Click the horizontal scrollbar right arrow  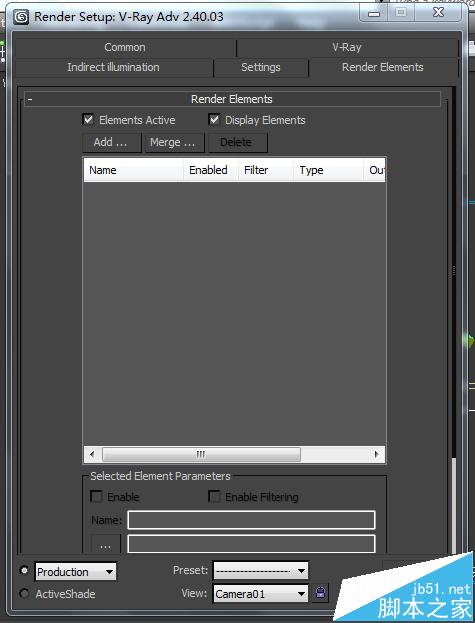point(376,454)
